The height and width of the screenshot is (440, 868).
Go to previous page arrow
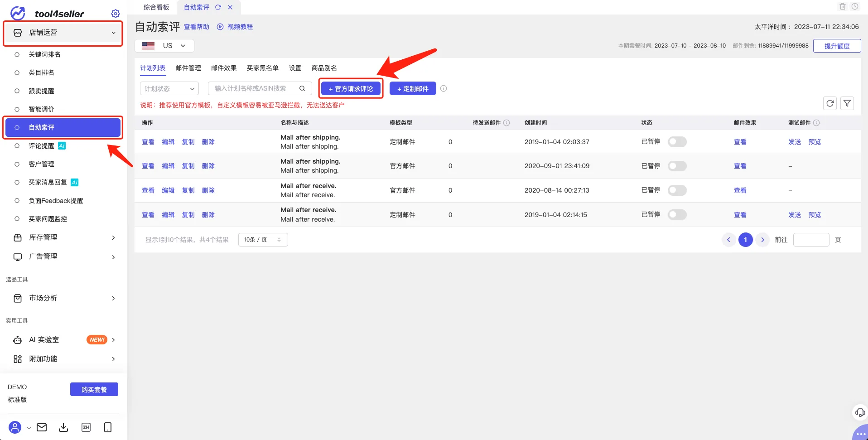point(728,240)
